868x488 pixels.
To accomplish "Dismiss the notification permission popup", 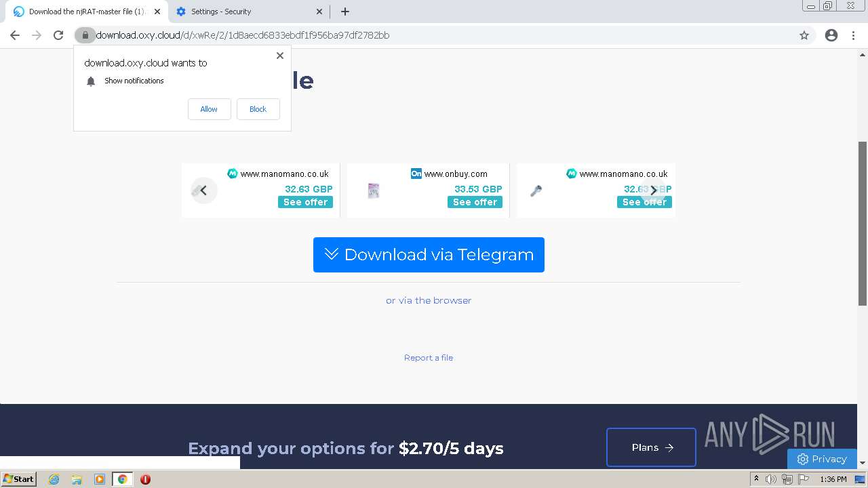I will pyautogui.click(x=280, y=56).
